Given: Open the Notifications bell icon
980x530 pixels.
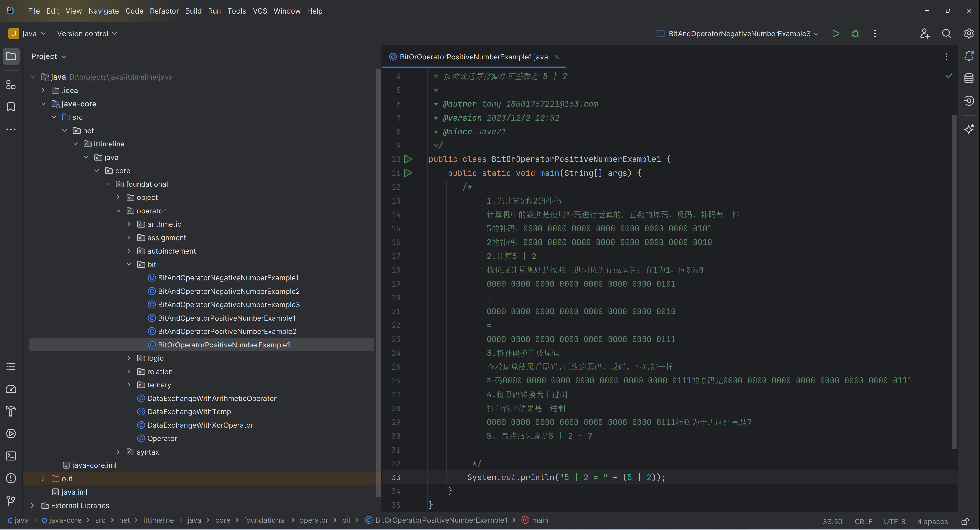Looking at the screenshot, I should 969,56.
